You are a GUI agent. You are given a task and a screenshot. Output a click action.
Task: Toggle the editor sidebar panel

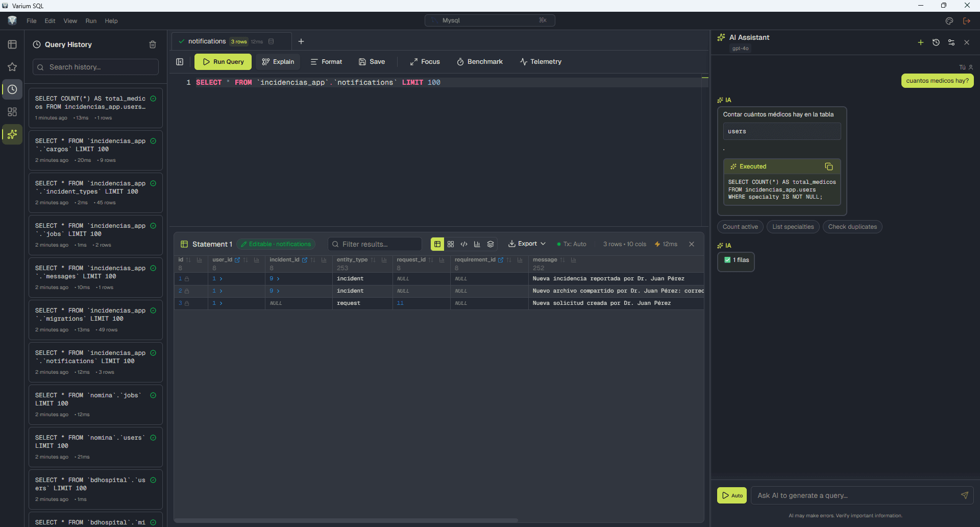coord(180,62)
